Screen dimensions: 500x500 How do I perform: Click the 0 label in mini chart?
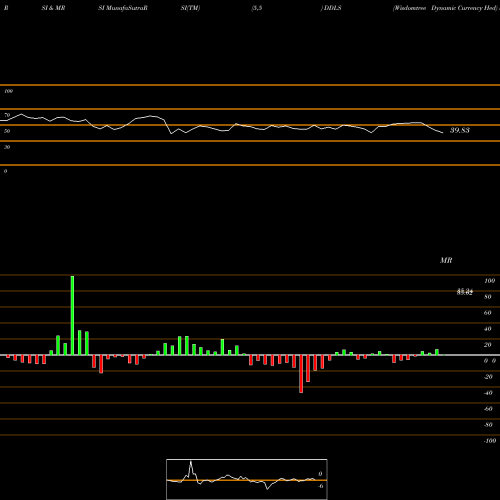tap(320, 474)
